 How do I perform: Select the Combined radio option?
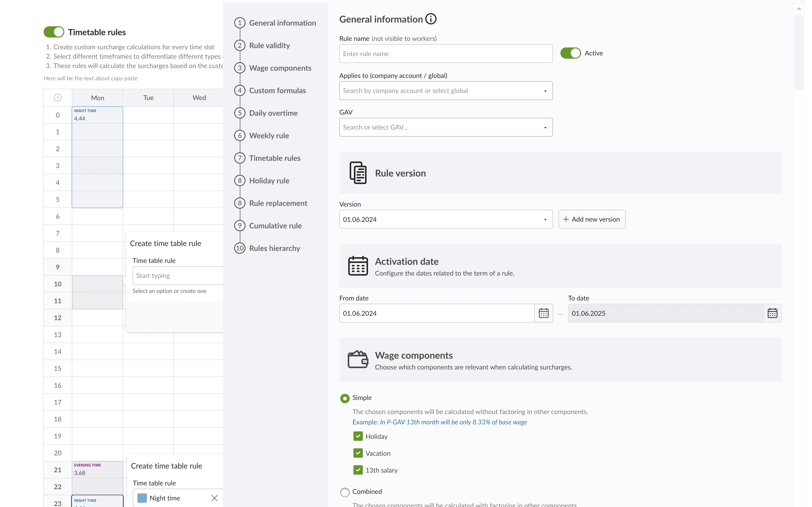pos(345,492)
